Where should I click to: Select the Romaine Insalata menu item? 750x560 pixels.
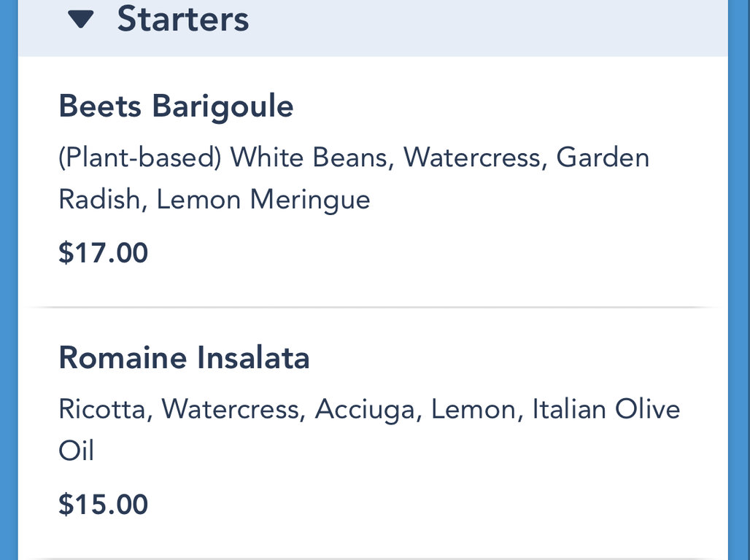184,358
